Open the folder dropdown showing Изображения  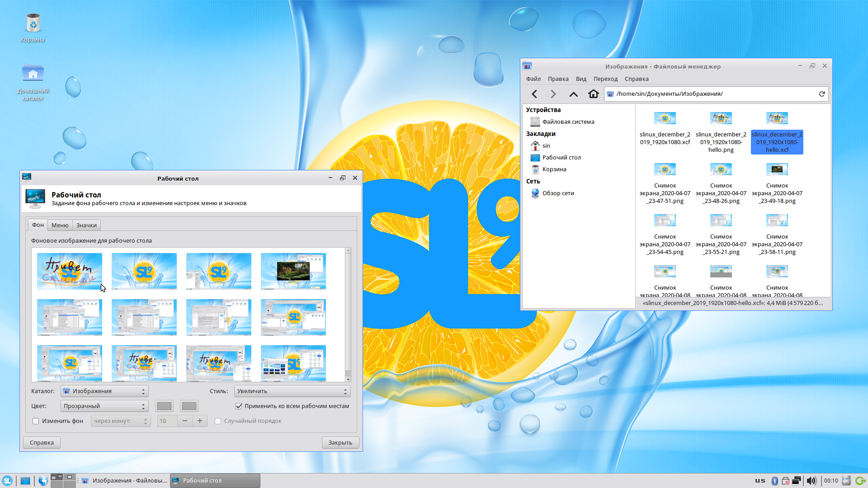[x=104, y=391]
